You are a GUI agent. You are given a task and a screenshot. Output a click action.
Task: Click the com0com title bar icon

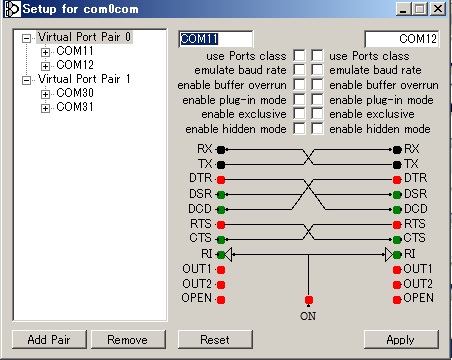point(12,9)
